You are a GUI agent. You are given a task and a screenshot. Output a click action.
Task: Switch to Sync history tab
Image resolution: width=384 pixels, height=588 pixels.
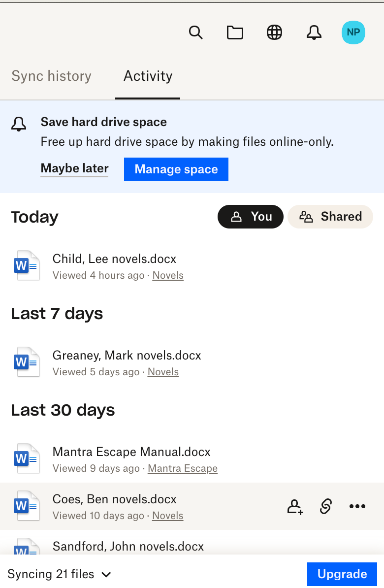(x=51, y=76)
